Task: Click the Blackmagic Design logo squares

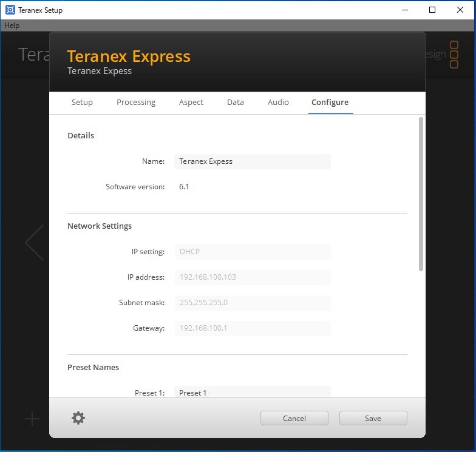Action: (454, 55)
